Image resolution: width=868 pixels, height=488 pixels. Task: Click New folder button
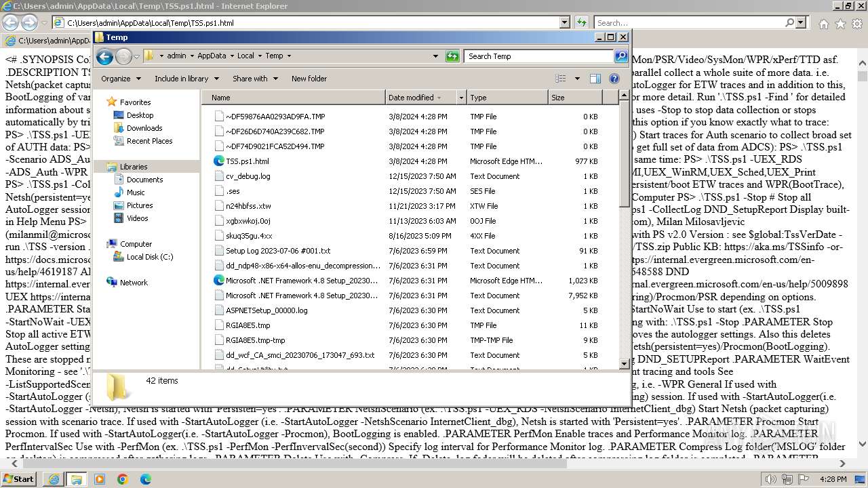coord(309,79)
